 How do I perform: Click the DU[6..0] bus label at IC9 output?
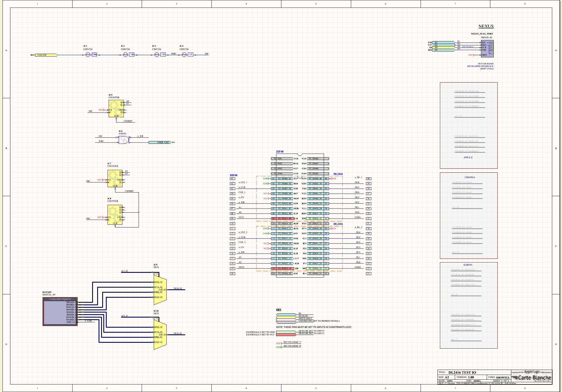coord(178,288)
